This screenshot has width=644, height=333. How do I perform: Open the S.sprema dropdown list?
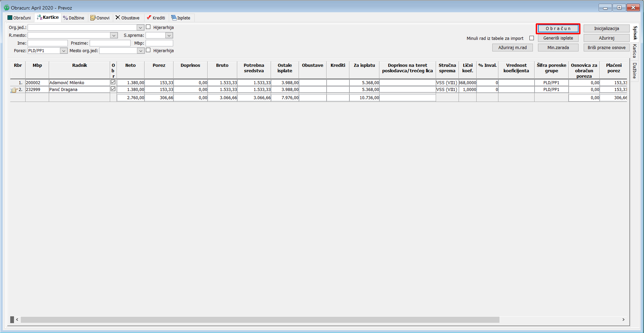[169, 35]
